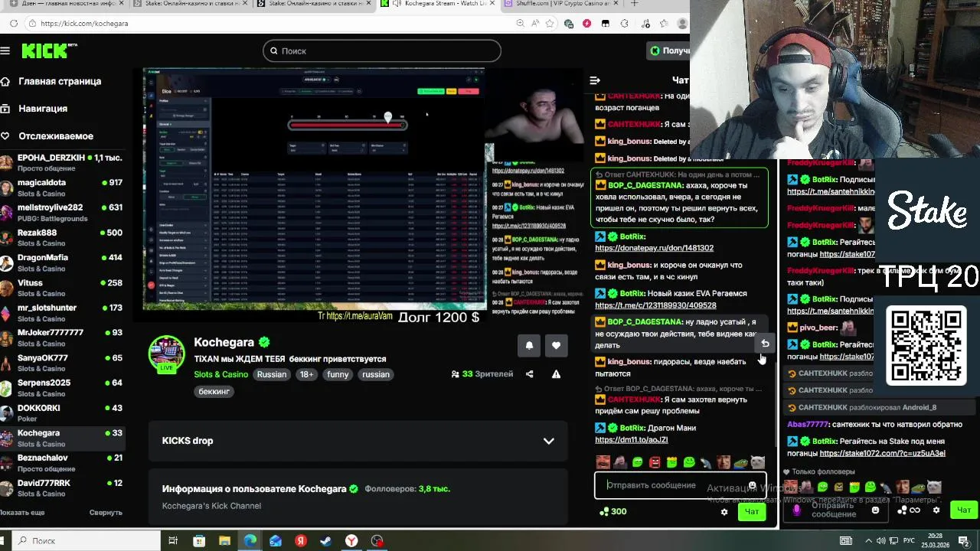
Task: Select the Russian tag
Action: point(272,374)
